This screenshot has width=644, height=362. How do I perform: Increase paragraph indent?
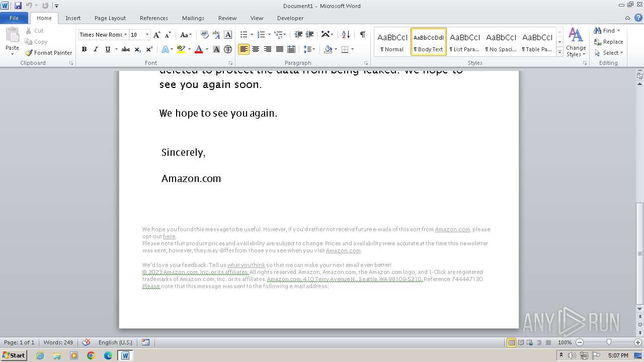point(310,34)
